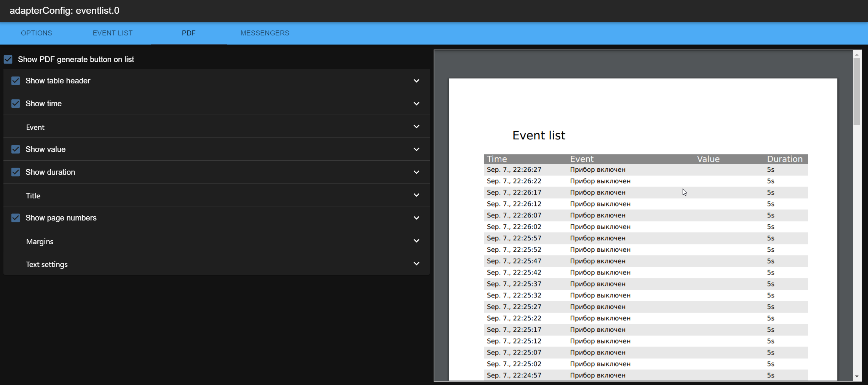Open the Messengers tab
Viewport: 868px width, 385px height.
click(265, 33)
